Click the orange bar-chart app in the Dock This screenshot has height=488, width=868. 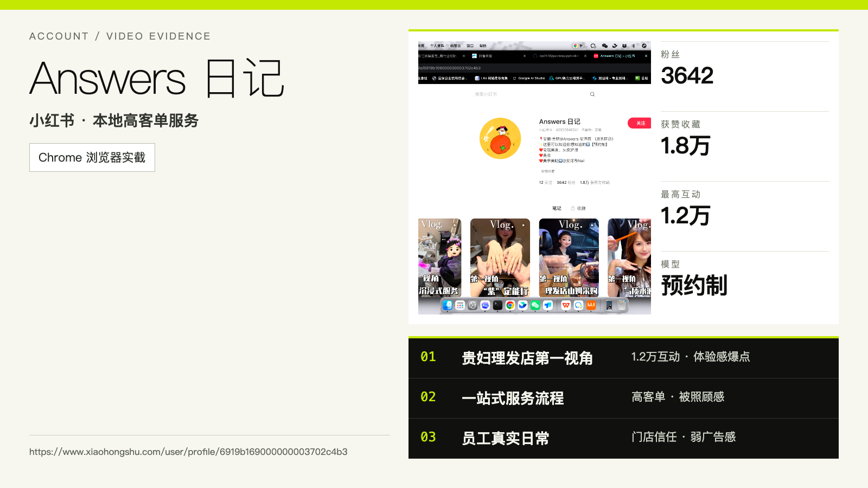(x=591, y=305)
